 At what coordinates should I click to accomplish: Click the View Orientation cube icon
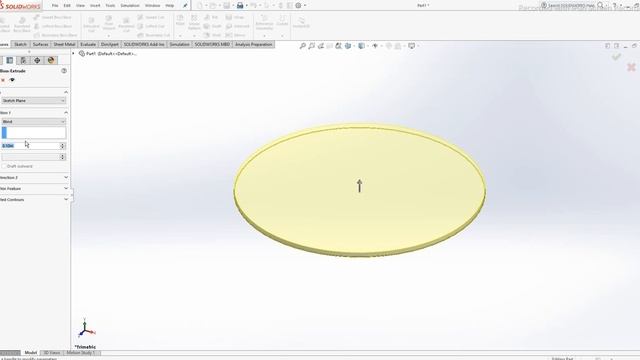click(348, 46)
